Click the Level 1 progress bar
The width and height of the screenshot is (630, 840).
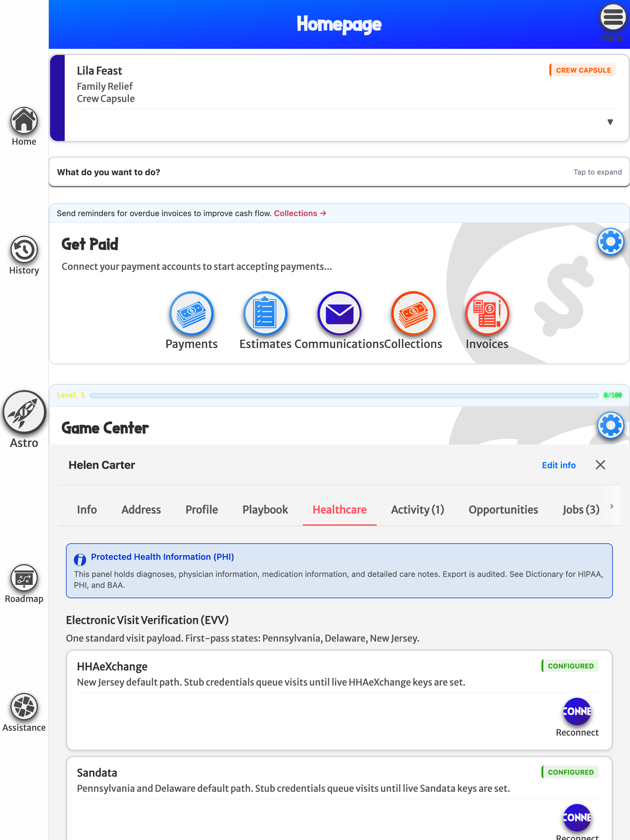pyautogui.click(x=344, y=395)
